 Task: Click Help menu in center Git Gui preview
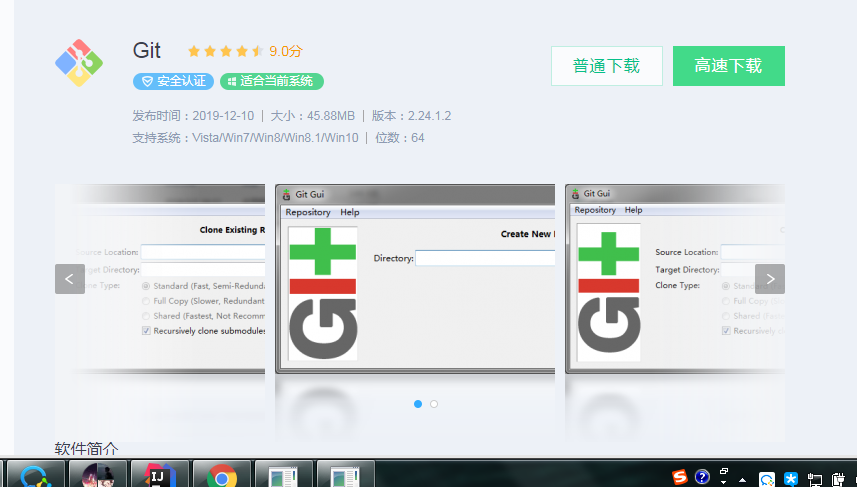click(x=350, y=213)
